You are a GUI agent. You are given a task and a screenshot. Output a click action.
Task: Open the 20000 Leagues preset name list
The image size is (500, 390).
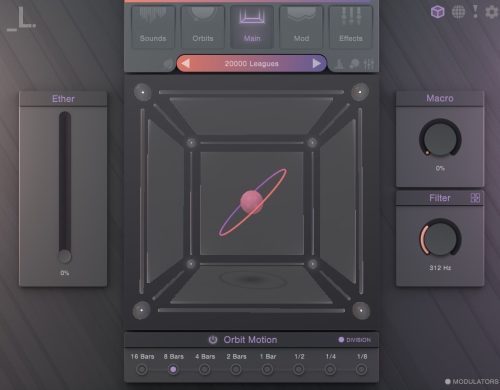(x=251, y=63)
